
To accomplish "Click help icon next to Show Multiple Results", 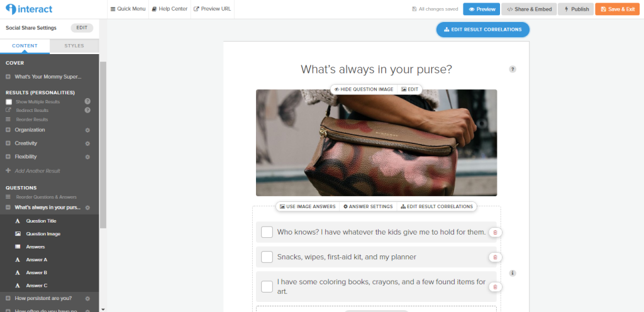I will pyautogui.click(x=87, y=101).
